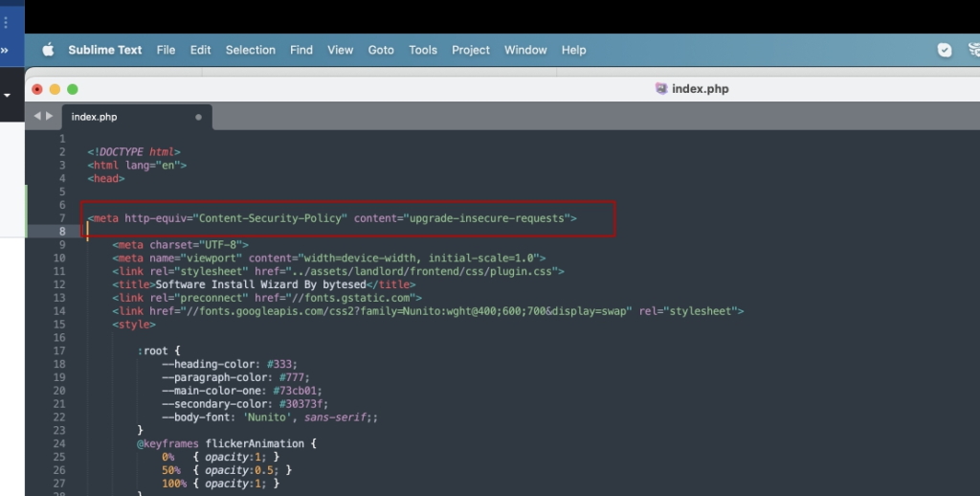Click the double chevron in left sidebar
This screenshot has width=980, height=496.
(x=5, y=50)
